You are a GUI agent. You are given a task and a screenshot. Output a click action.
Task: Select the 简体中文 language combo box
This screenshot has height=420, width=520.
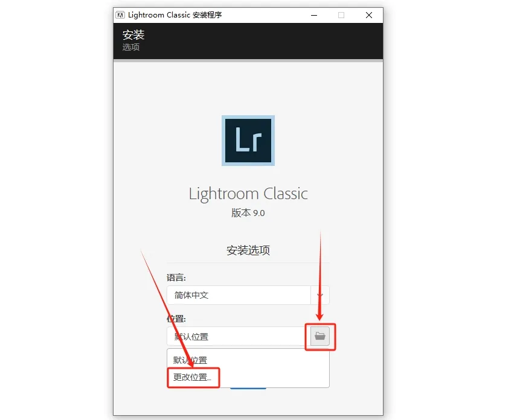[x=248, y=295]
